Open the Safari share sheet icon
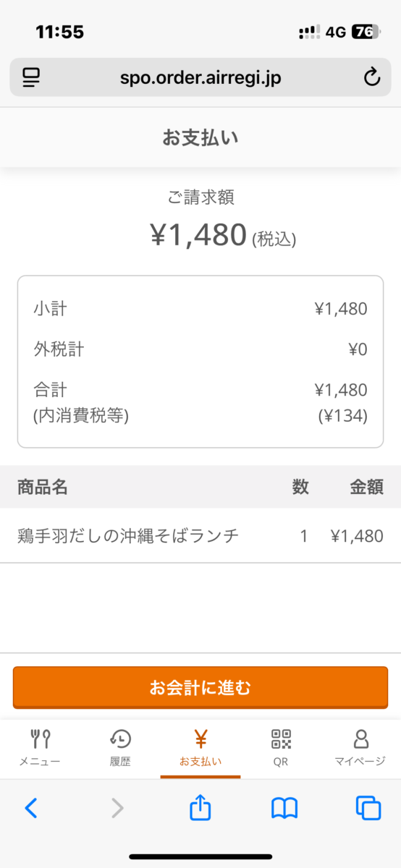The width and height of the screenshot is (401, 868). coord(200,807)
